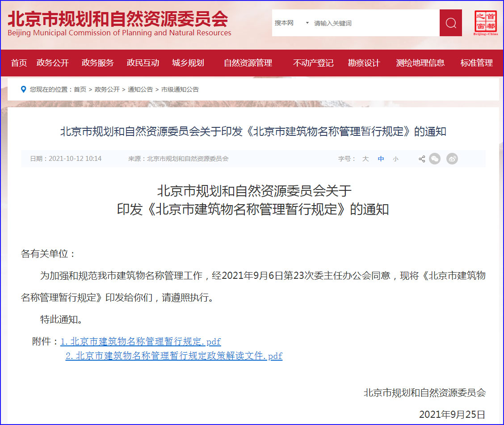Image resolution: width=504 pixels, height=425 pixels.
Task: Click the Beijing-China capital window logo
Action: 486,23
